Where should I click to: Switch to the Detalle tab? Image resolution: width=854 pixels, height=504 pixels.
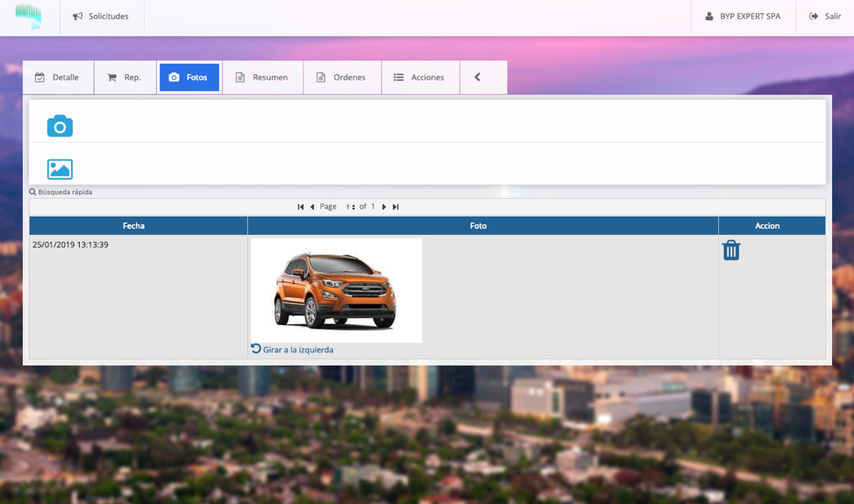(x=57, y=77)
